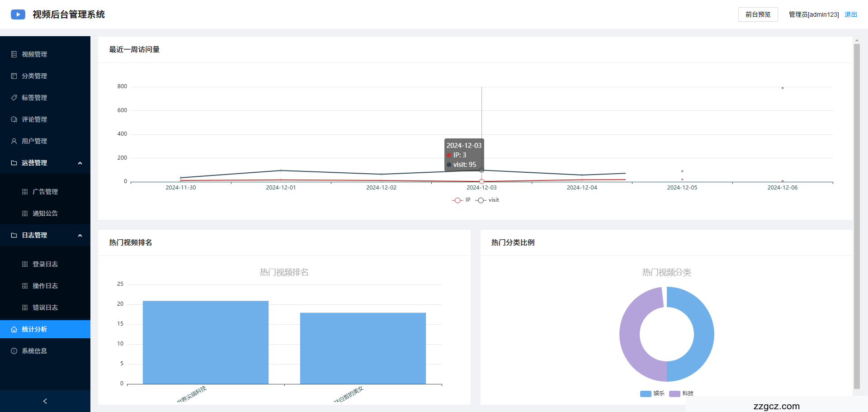868x412 pixels.
Task: Click the user icon beside 用户管理
Action: pos(14,141)
